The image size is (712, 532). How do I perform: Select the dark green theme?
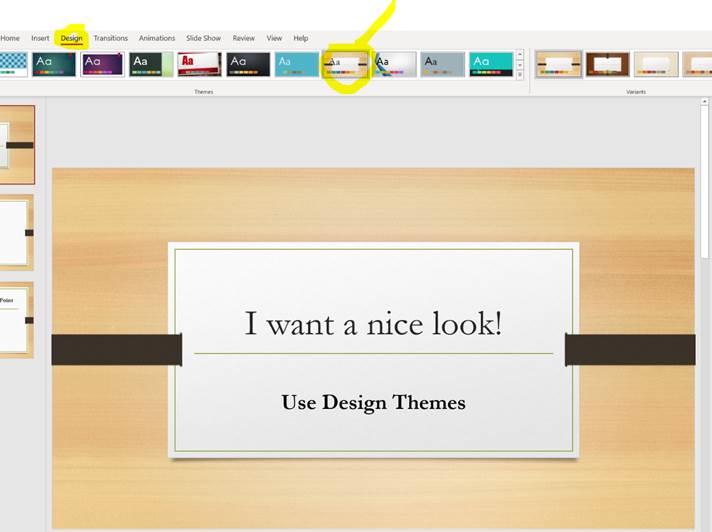[x=150, y=65]
